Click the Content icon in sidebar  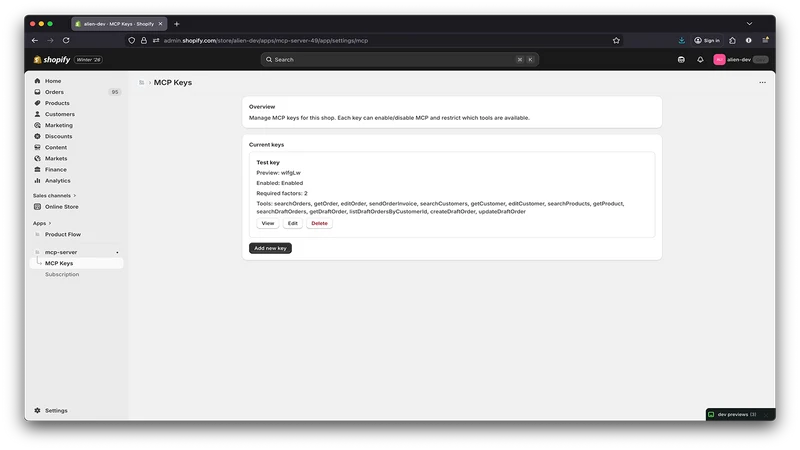(37, 147)
